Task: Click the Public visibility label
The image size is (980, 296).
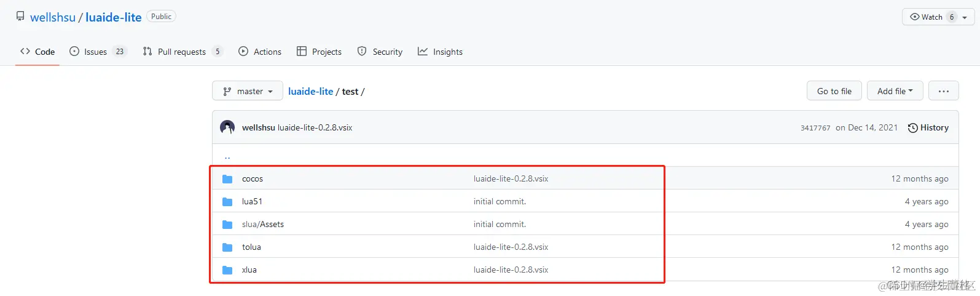Action: coord(162,17)
